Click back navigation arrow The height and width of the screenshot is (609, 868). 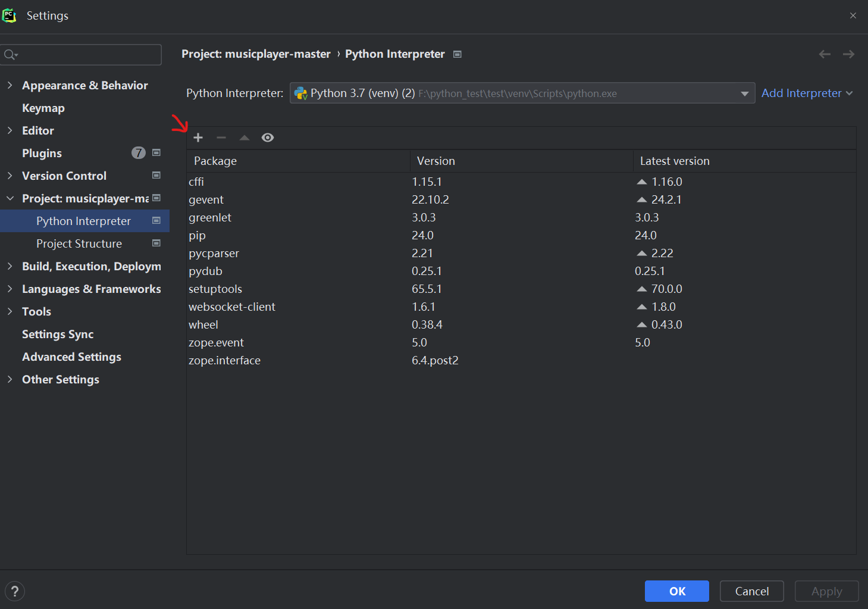825,54
